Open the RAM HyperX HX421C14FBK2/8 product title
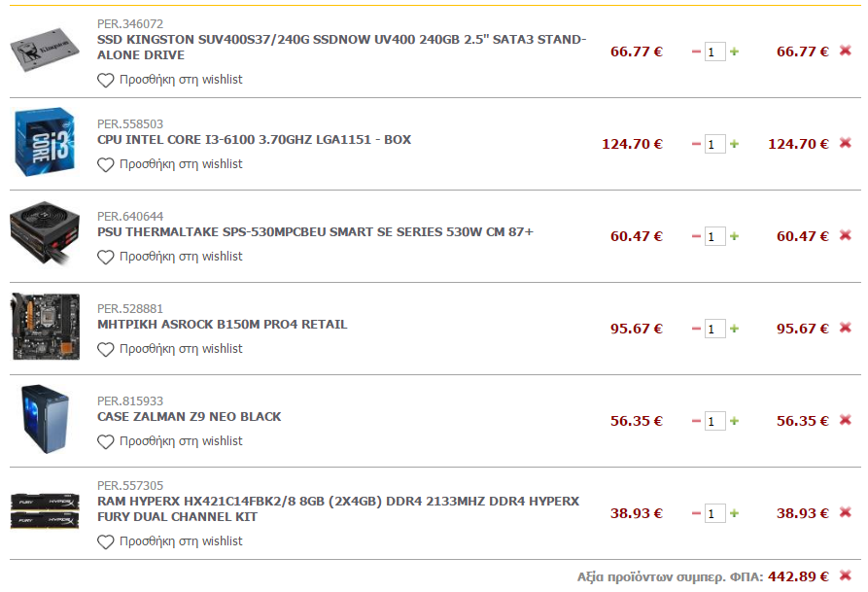This screenshot has width=868, height=592. pos(338,509)
